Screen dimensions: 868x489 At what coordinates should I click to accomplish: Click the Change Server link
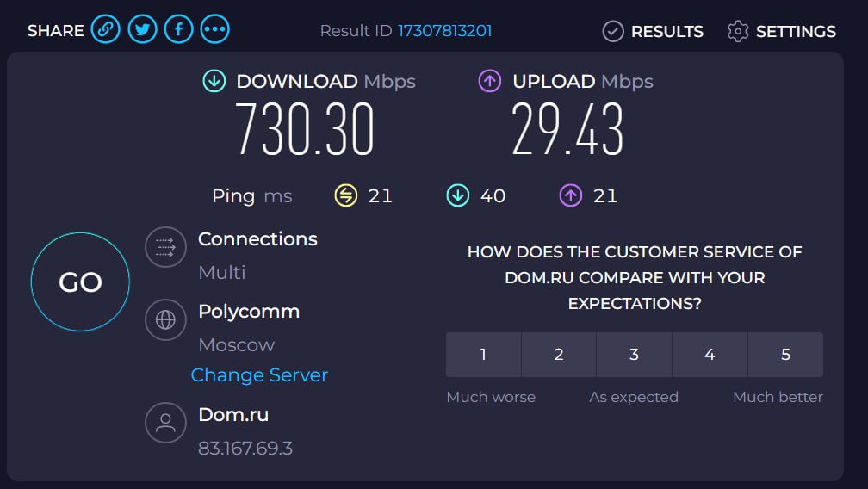tap(259, 375)
